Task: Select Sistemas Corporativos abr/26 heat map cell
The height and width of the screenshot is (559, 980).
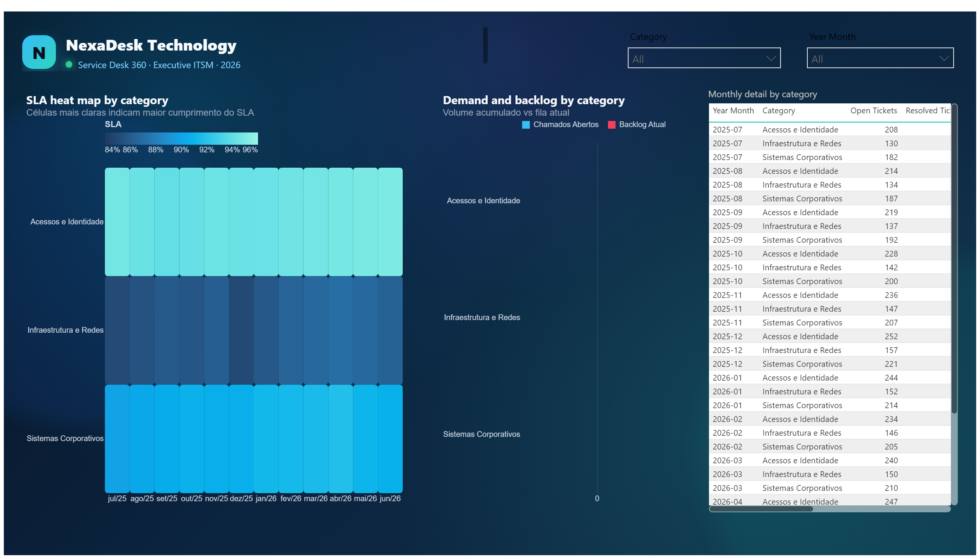Action: [x=340, y=438]
